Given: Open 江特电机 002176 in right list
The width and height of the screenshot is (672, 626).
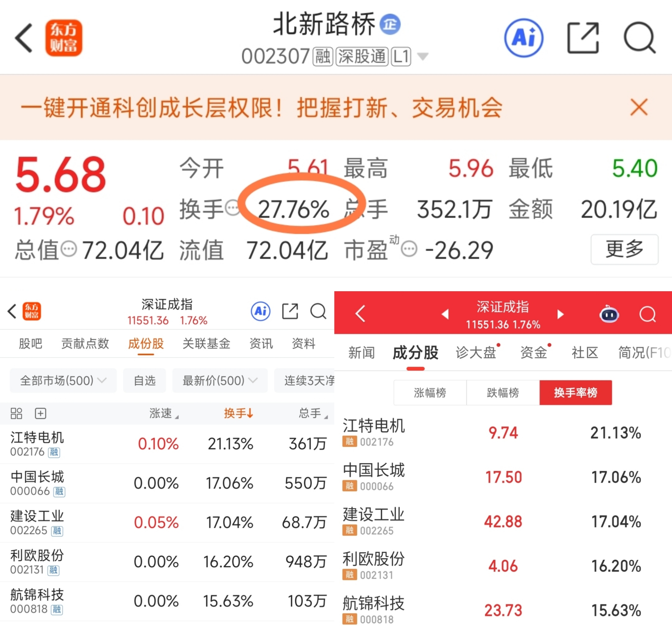Looking at the screenshot, I should (503, 432).
